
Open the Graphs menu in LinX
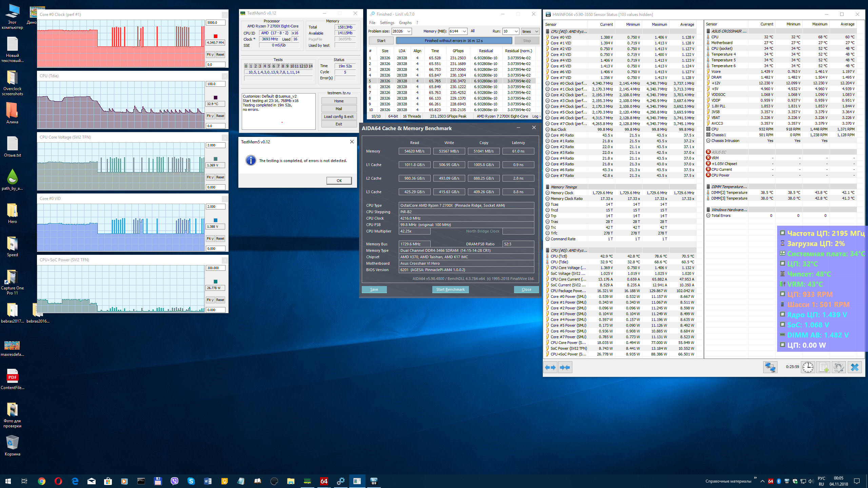point(405,23)
